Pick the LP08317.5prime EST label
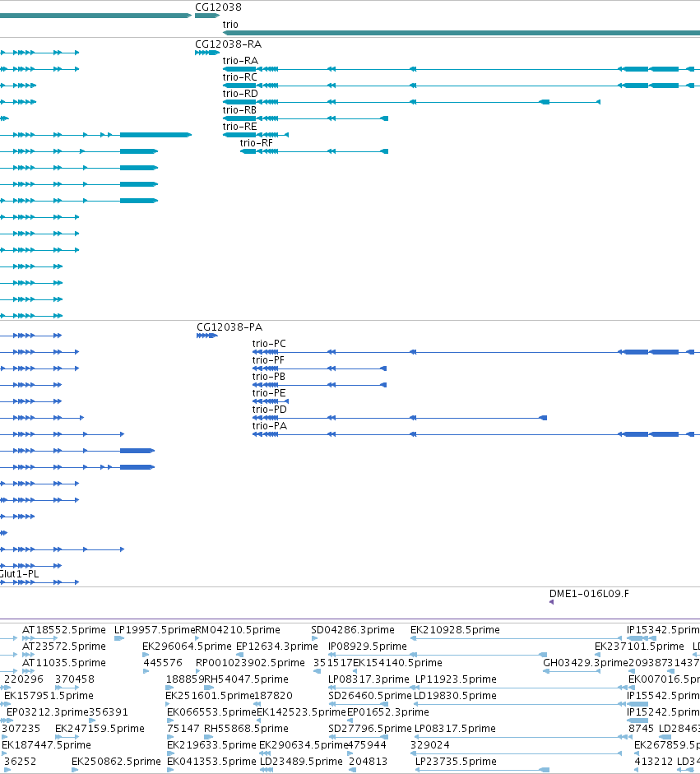Viewport: 700px width, 774px height. pos(455,729)
